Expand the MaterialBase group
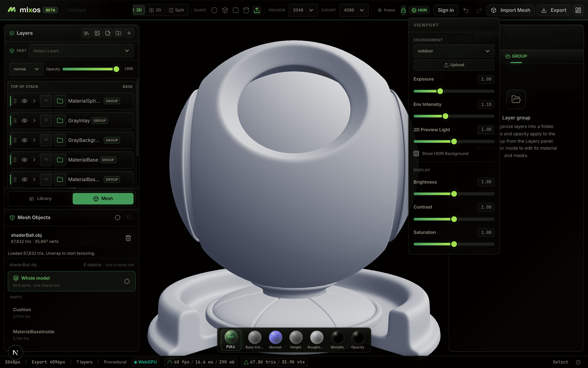 (x=34, y=160)
